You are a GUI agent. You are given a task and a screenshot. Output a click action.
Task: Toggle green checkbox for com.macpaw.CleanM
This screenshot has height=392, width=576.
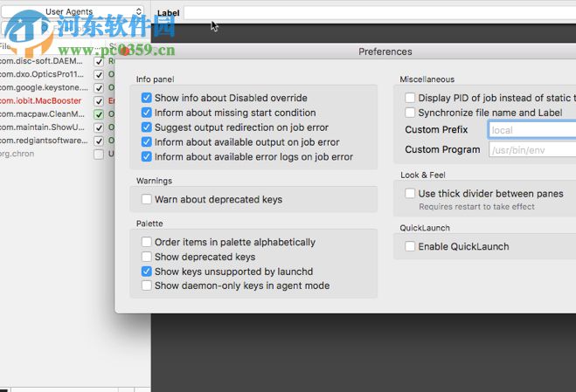point(99,114)
